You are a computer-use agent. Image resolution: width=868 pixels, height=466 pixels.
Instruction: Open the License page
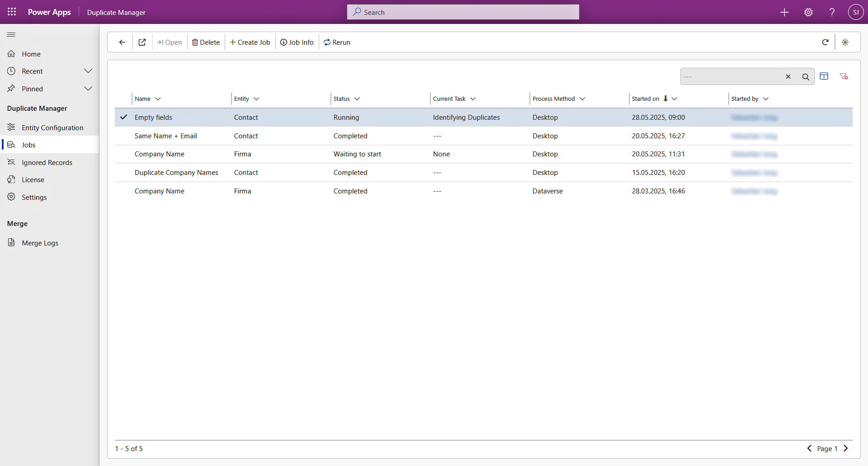coord(50,180)
